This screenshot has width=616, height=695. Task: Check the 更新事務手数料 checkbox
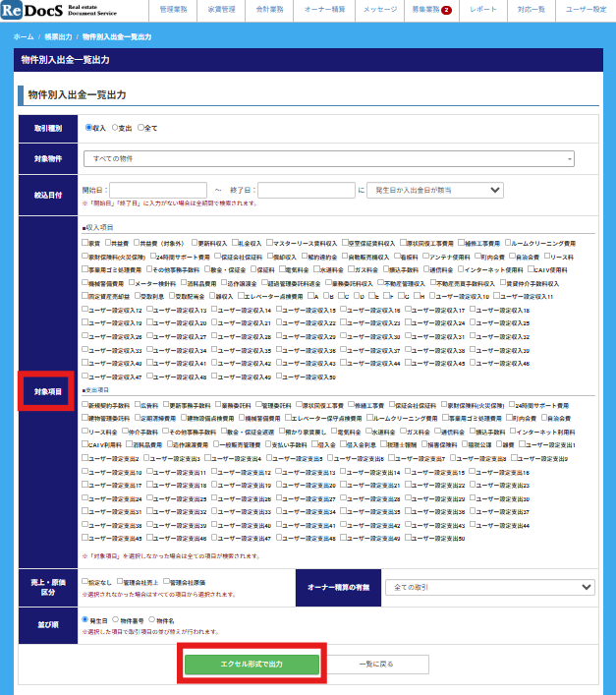pos(166,405)
